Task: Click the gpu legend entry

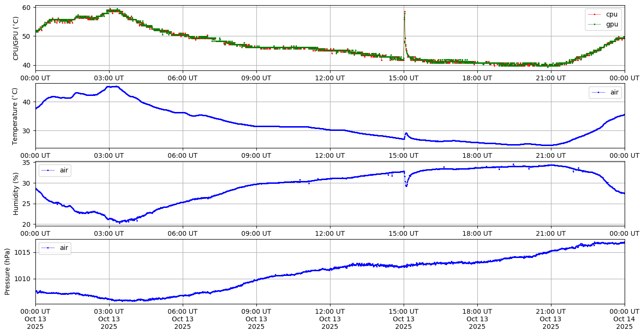Action: [611, 25]
